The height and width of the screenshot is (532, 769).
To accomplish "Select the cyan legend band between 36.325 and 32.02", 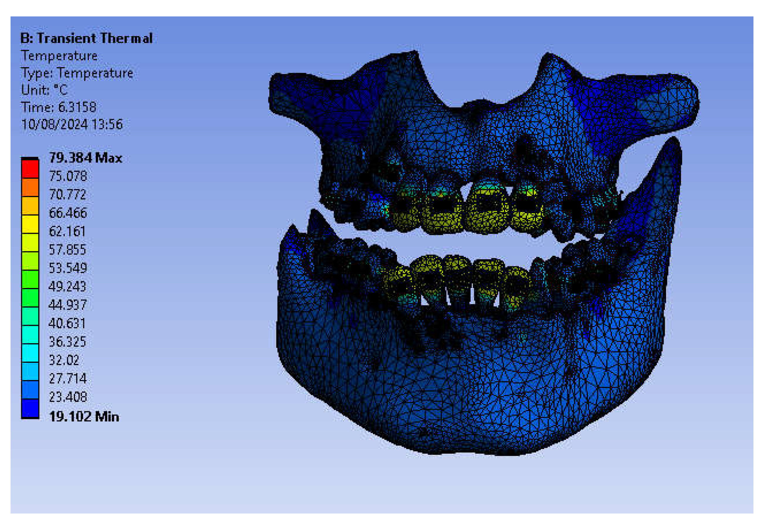I will [30, 353].
